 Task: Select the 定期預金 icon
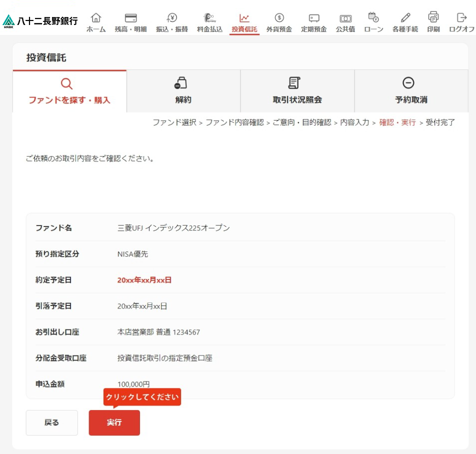tap(313, 18)
